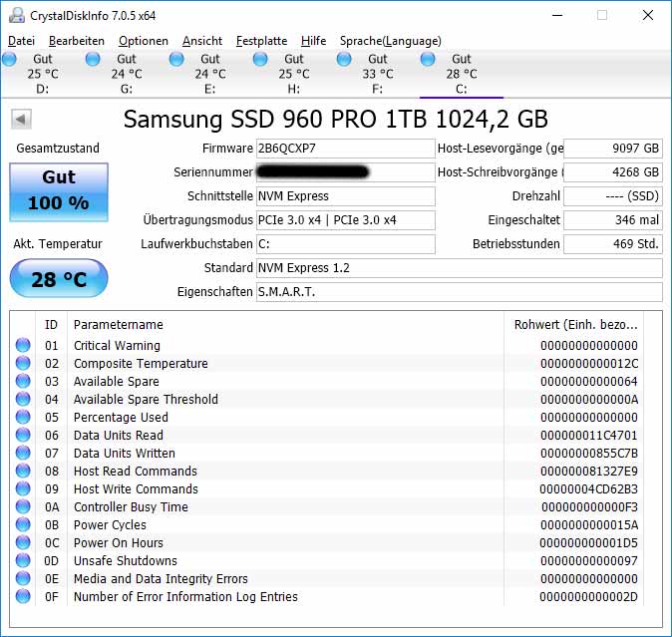Select drive F: health status icon
Image resolution: width=672 pixels, height=637 pixels.
pyautogui.click(x=344, y=59)
